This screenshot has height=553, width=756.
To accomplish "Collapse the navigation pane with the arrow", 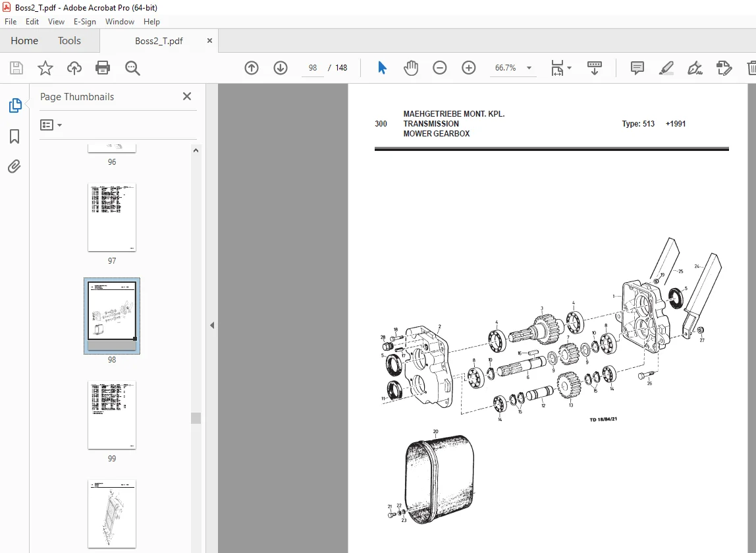I will [x=212, y=325].
